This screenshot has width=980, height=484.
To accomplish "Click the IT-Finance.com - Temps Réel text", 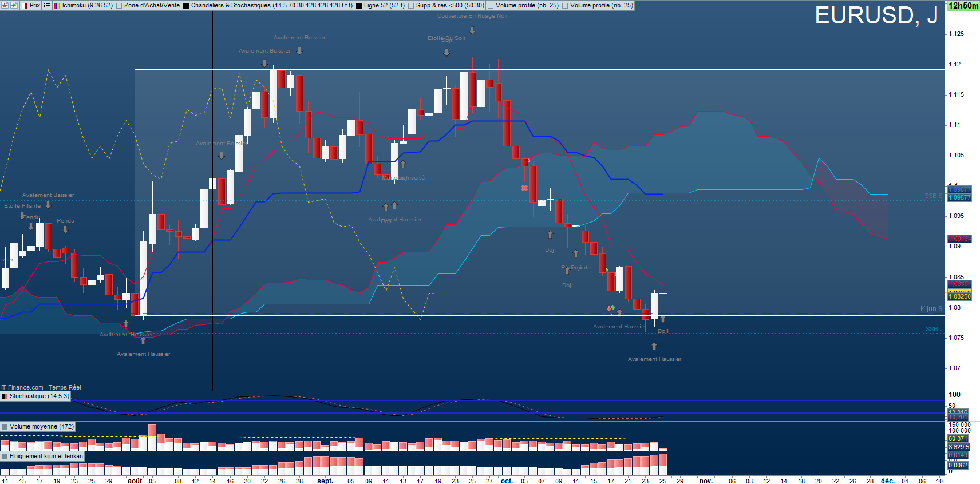I will (x=41, y=387).
